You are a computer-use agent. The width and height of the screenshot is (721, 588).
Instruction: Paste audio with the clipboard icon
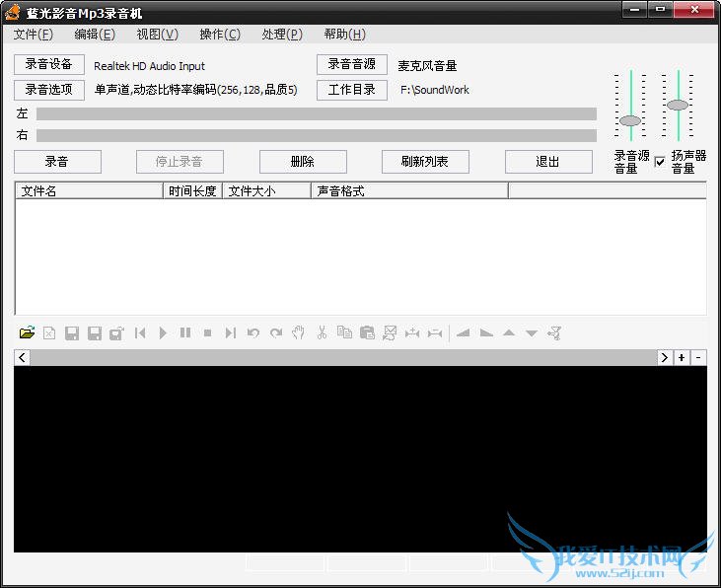click(367, 332)
